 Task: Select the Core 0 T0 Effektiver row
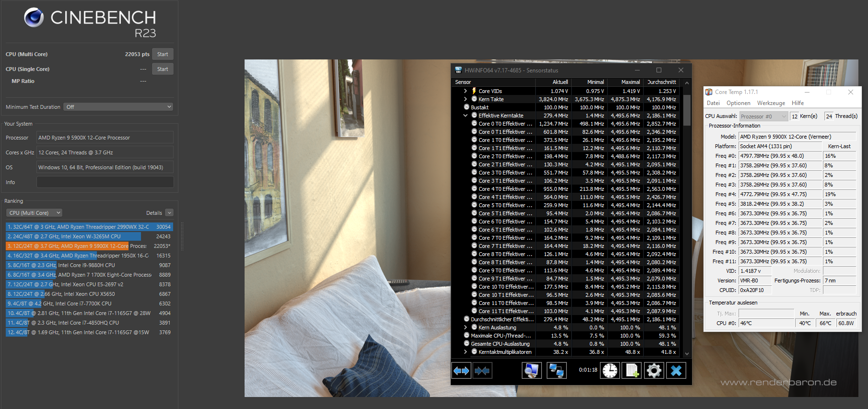point(566,124)
